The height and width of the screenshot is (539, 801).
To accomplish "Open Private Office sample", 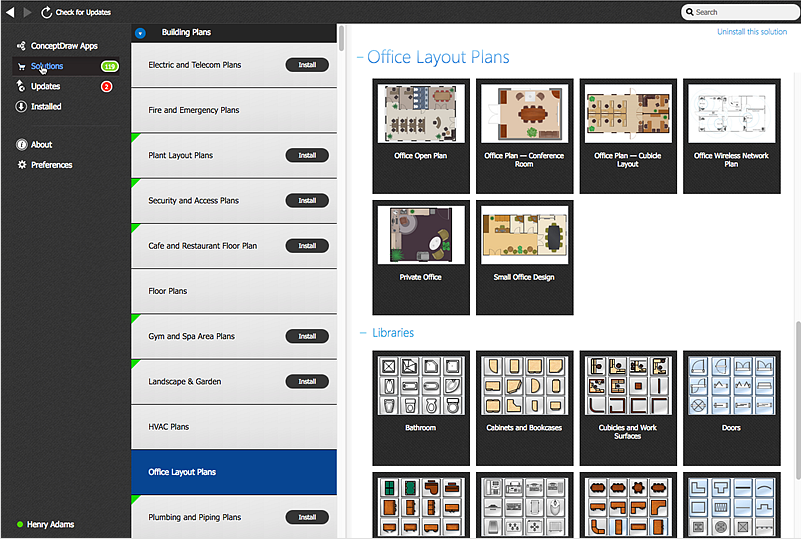I will (421, 257).
